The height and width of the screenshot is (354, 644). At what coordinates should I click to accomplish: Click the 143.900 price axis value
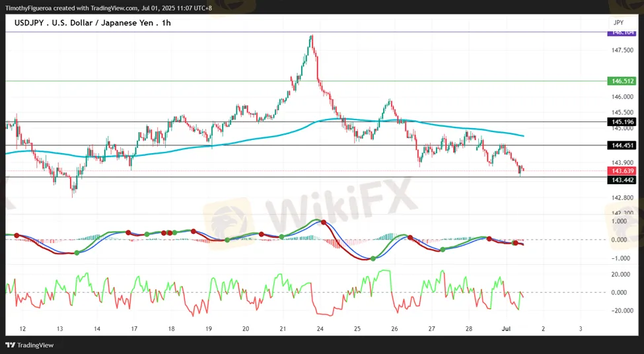[x=622, y=162]
